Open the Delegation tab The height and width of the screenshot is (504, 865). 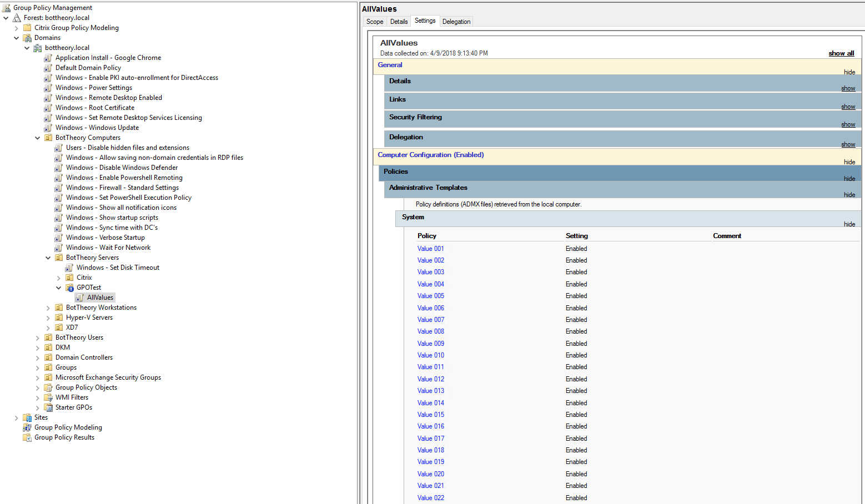point(456,22)
